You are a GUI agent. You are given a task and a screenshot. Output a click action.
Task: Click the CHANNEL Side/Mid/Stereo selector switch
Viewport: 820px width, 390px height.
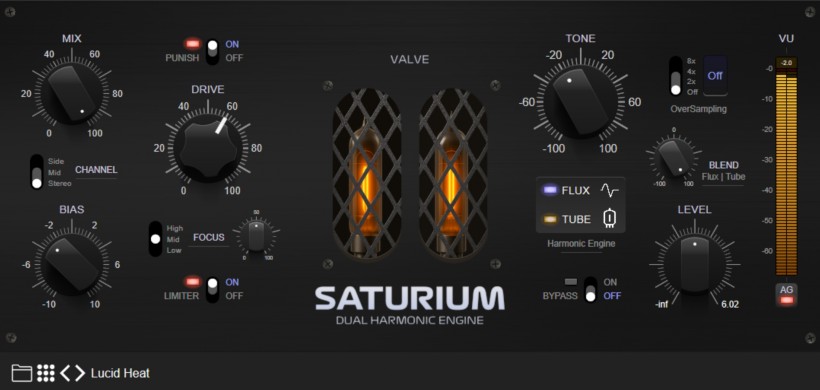pyautogui.click(x=37, y=172)
